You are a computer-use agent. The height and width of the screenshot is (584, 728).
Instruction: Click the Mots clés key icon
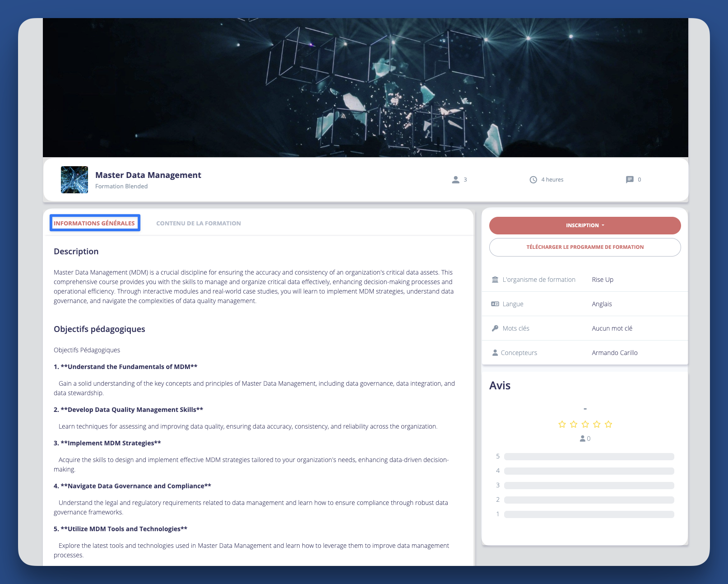click(x=495, y=328)
